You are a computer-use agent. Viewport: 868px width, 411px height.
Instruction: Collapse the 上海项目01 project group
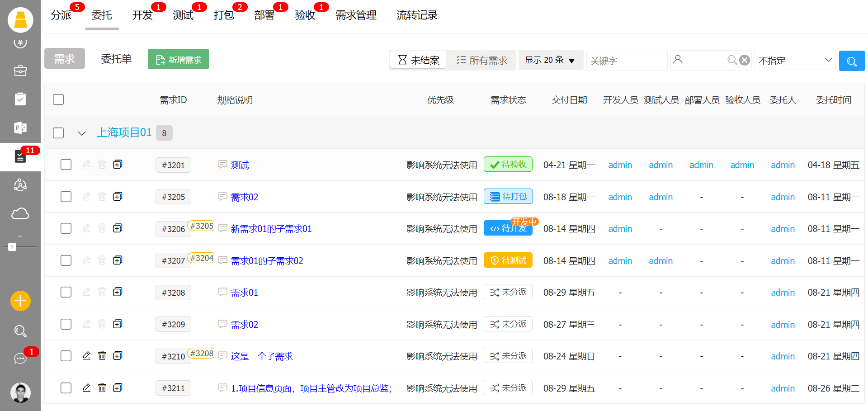pyautogui.click(x=82, y=133)
